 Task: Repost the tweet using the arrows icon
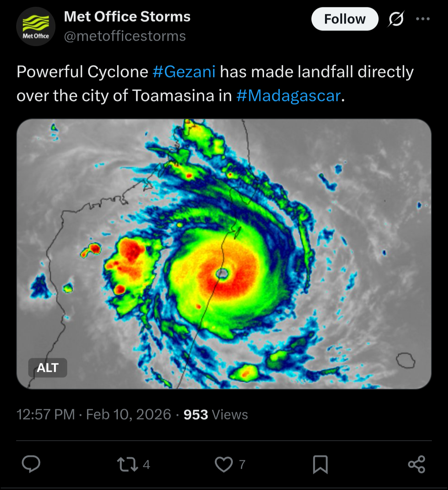pos(127,464)
